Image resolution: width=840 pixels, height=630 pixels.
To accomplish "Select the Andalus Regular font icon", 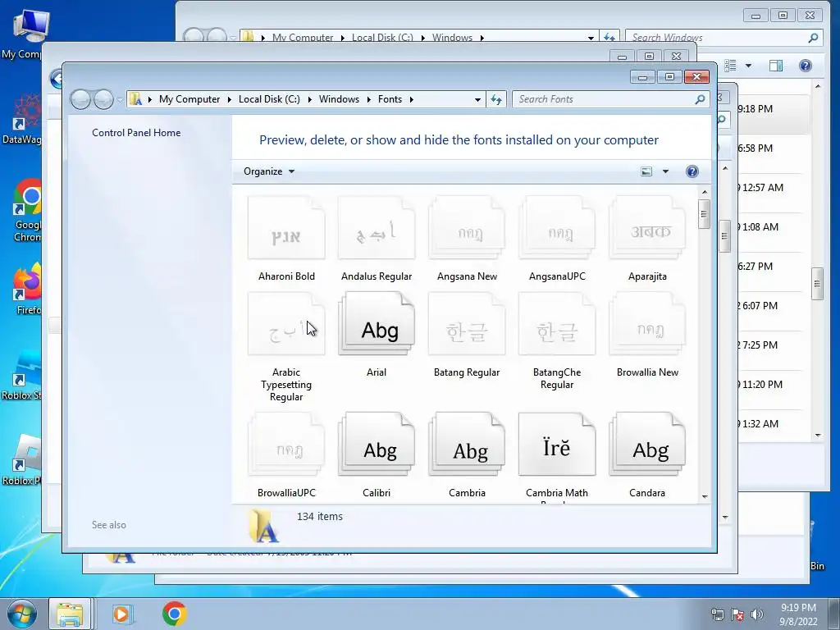I will (376, 228).
